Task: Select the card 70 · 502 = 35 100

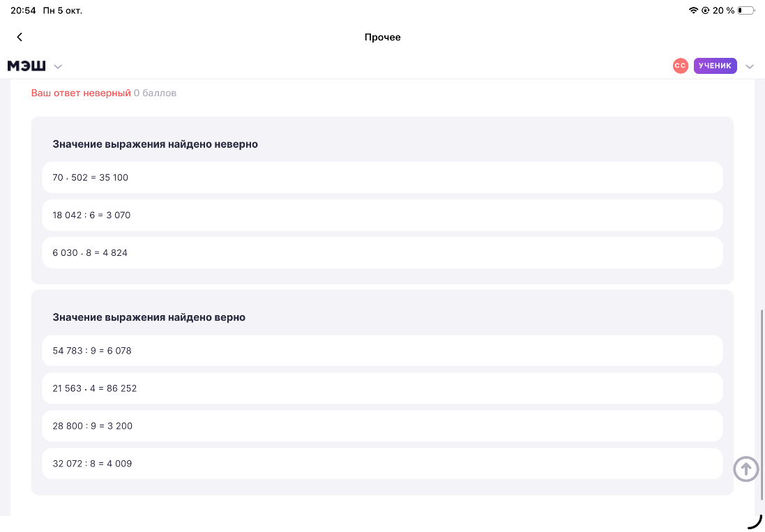Action: pyautogui.click(x=382, y=178)
